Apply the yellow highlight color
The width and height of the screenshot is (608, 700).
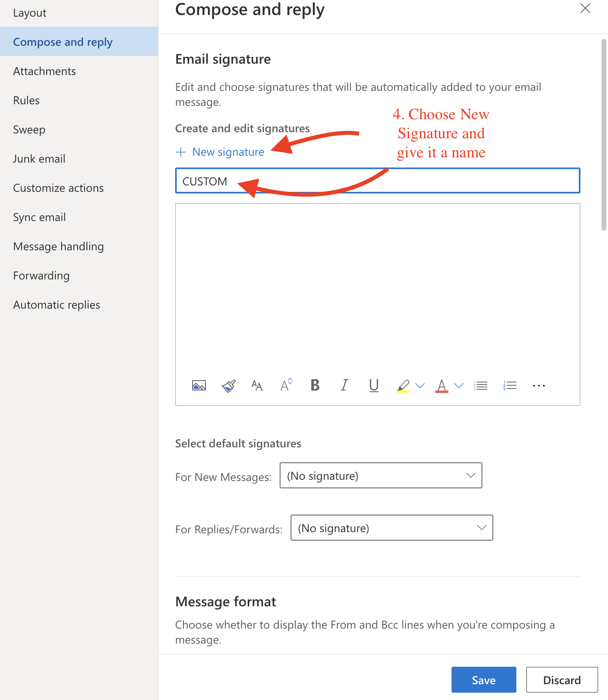403,385
